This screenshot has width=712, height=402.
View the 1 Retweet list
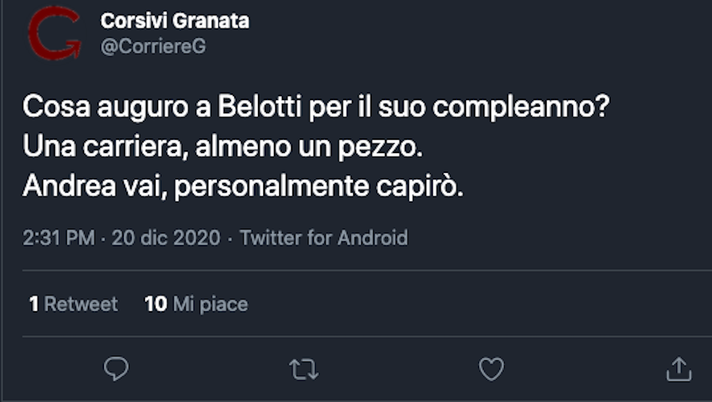[x=73, y=304]
